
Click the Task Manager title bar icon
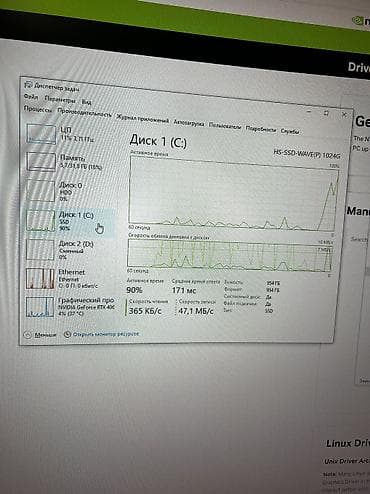pyautogui.click(x=28, y=85)
